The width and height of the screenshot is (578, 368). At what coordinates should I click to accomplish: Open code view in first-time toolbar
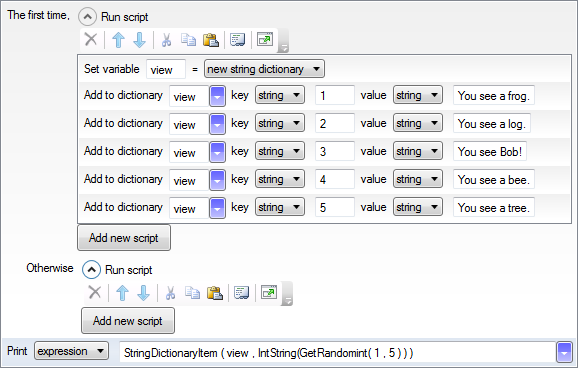click(x=238, y=39)
